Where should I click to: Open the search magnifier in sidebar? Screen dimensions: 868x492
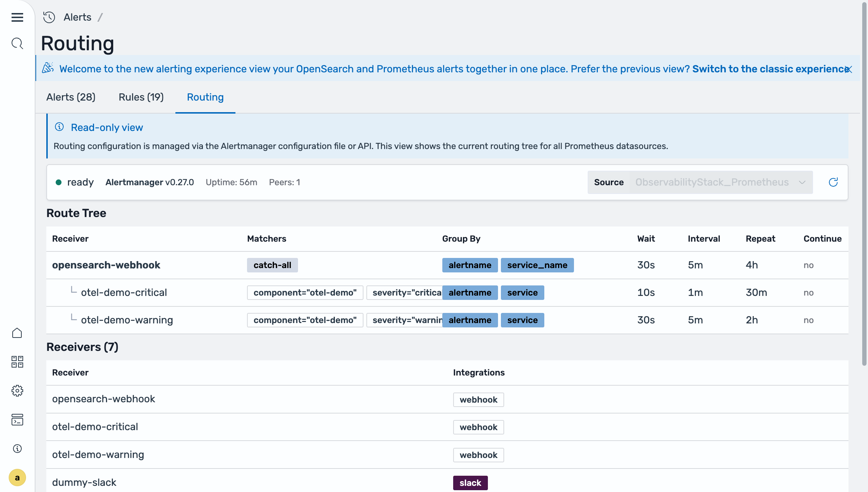(x=17, y=43)
